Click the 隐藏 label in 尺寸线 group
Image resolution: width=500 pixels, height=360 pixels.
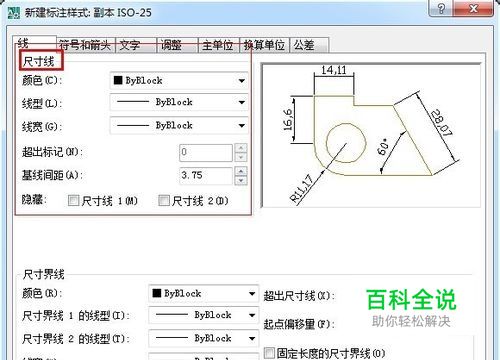click(x=34, y=200)
